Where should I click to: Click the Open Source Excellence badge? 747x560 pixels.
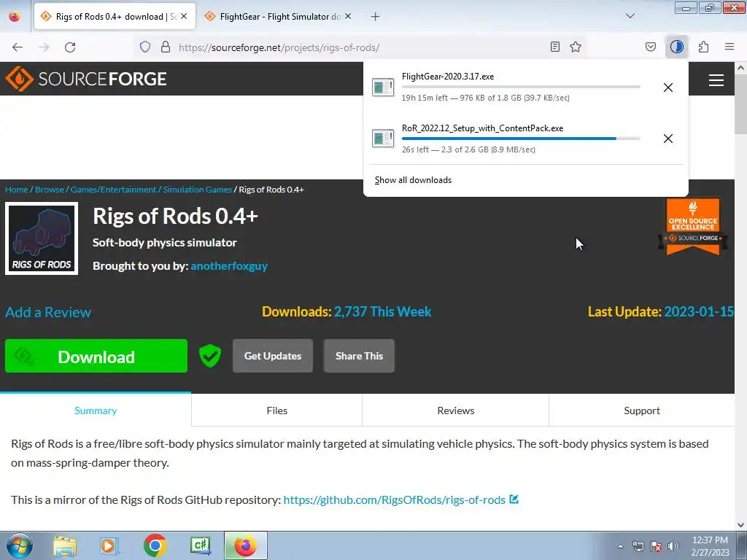coord(693,227)
